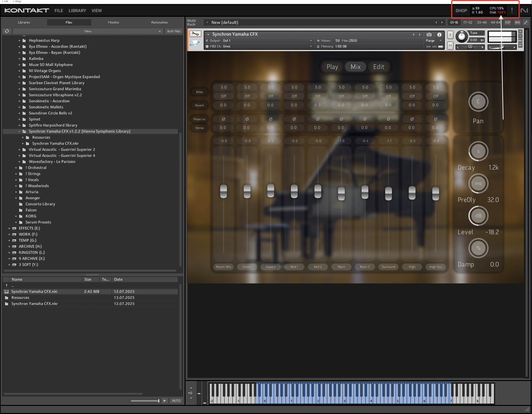Remove instrument with the X icon
The width and height of the screenshot is (532, 414).
click(x=520, y=31)
